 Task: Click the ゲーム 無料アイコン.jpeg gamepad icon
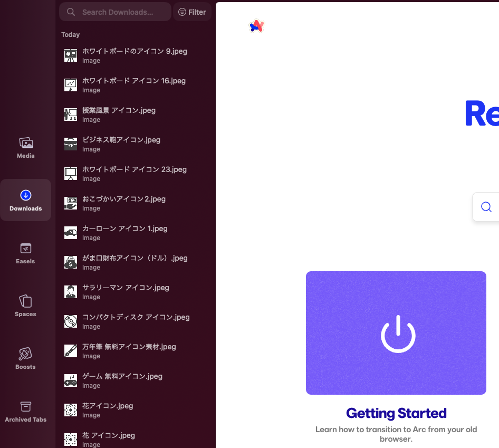click(x=71, y=381)
